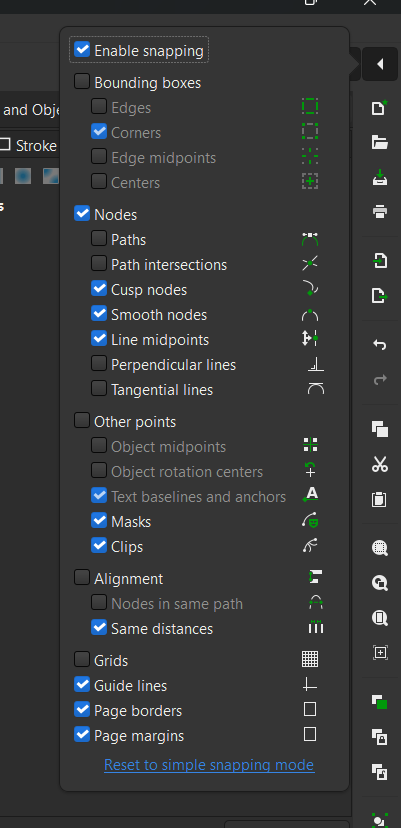Screen dimensions: 401x828
Task: Click the Zoom to drawing icon
Action: (379, 583)
